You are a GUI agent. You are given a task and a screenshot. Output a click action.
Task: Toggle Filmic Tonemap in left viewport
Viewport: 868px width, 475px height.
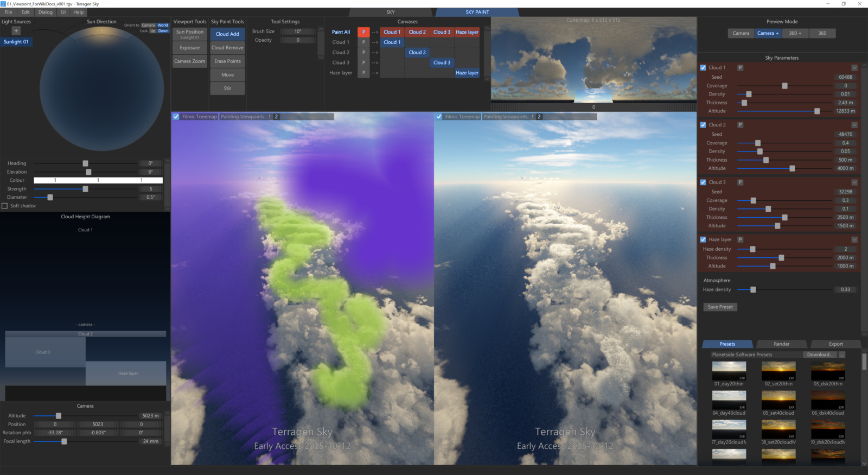coord(176,117)
